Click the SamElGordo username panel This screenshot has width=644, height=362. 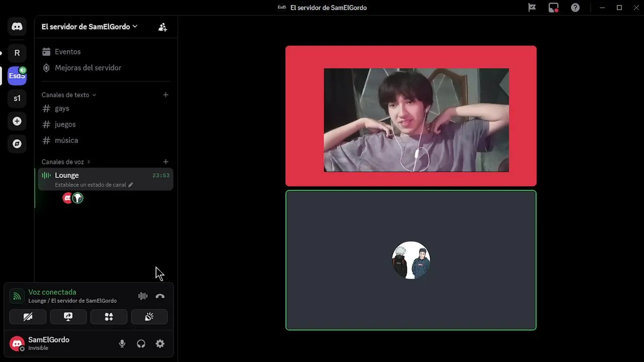[x=49, y=344]
